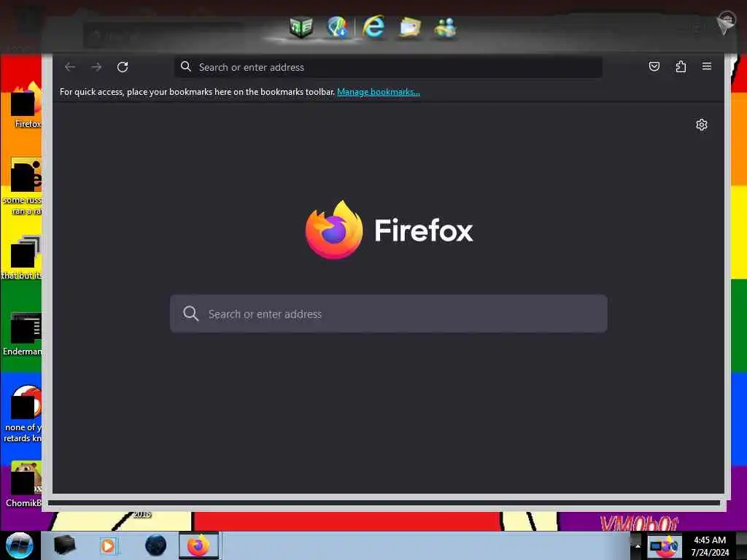Select the 'none of y' desktop icon

[x=24, y=413]
